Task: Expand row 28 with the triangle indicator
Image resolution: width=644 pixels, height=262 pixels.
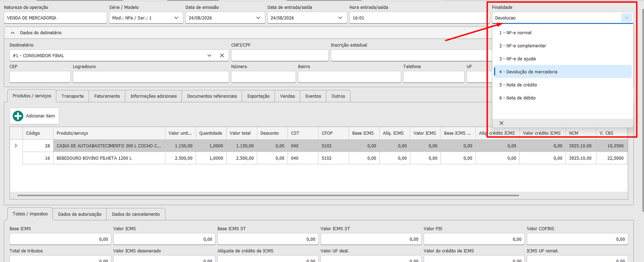Action: (x=16, y=146)
